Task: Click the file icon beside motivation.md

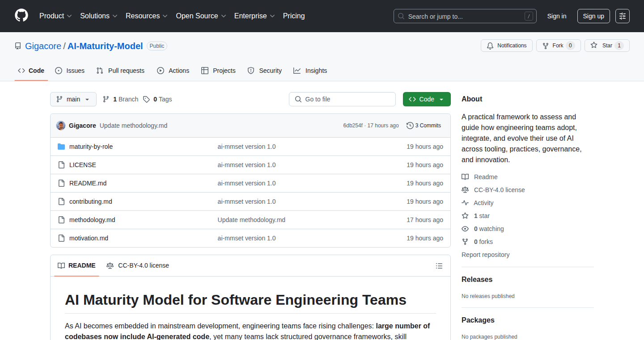Action: [61, 238]
